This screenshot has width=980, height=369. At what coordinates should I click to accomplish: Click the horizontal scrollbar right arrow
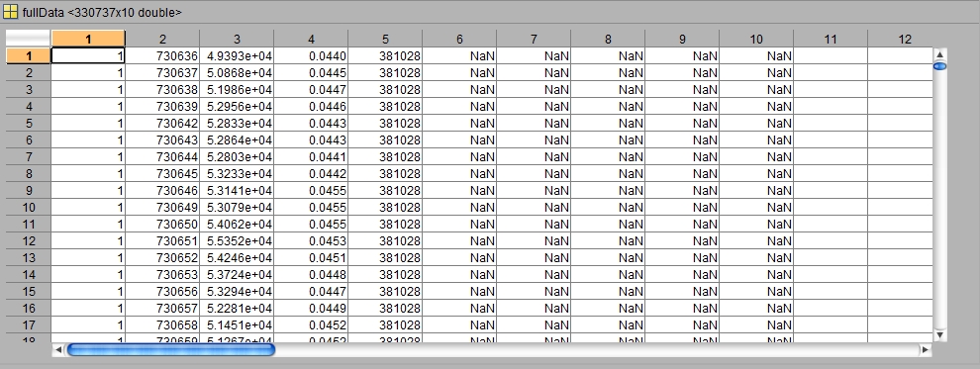click(x=925, y=349)
